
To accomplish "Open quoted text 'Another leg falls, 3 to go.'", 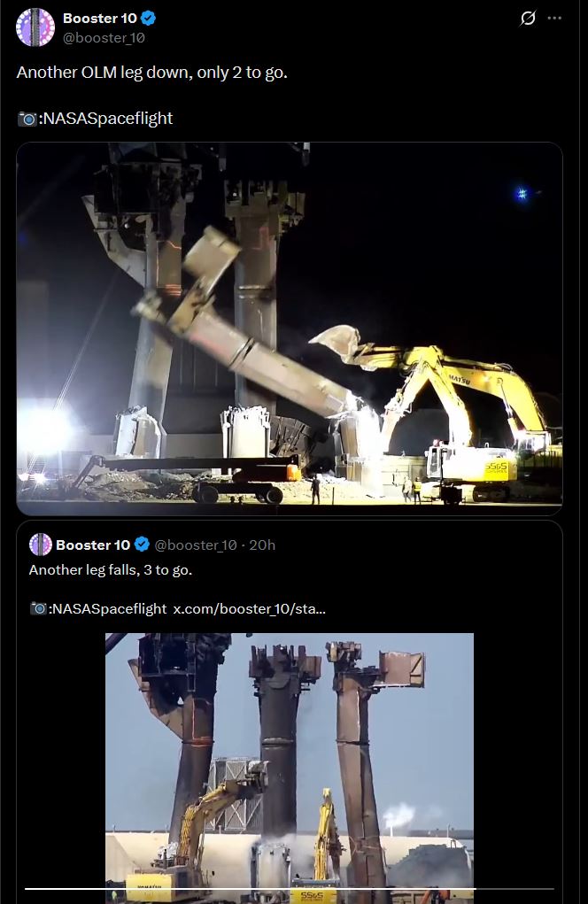I will pos(111,570).
